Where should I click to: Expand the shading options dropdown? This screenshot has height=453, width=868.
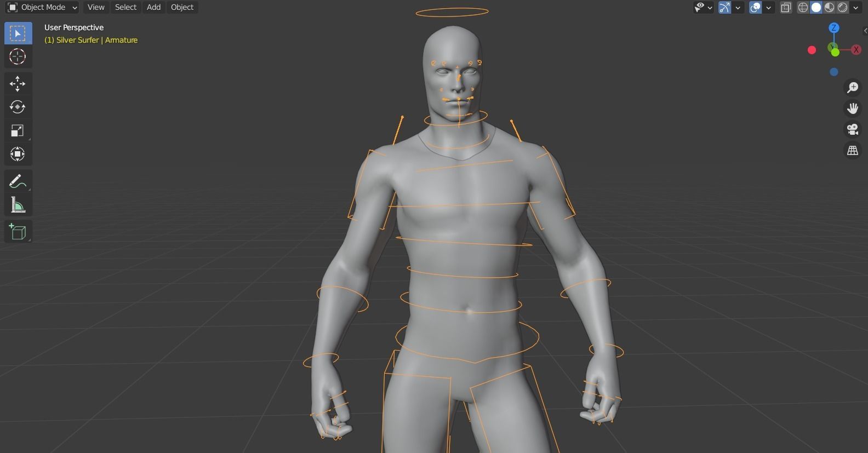tap(855, 7)
